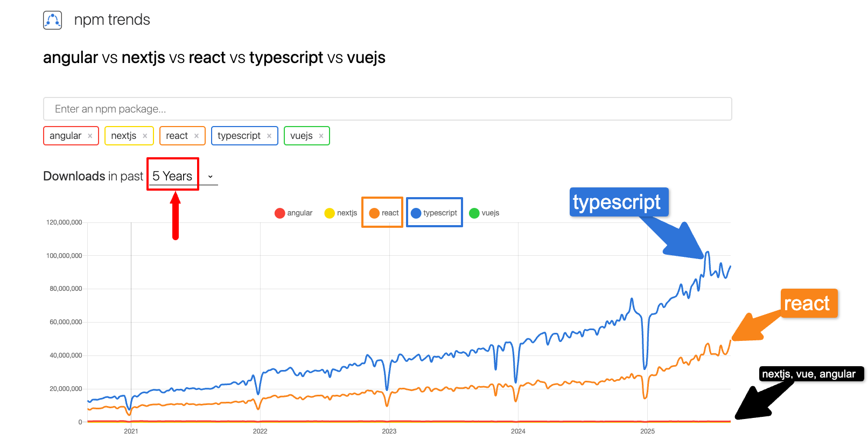Viewport: 868px width, 447px height.
Task: Remove nextjs from the comparison
Action: (x=145, y=136)
